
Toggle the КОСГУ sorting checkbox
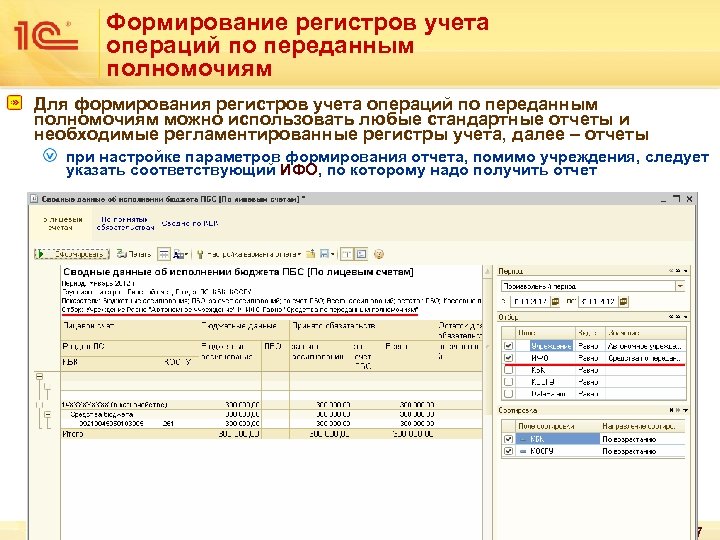pyautogui.click(x=508, y=451)
